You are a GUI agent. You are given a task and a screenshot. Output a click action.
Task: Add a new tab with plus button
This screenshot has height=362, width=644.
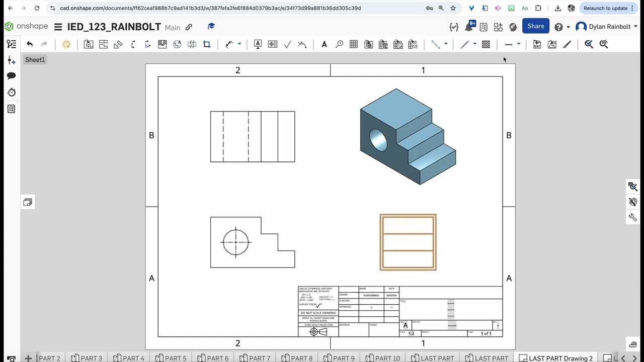coord(28,358)
